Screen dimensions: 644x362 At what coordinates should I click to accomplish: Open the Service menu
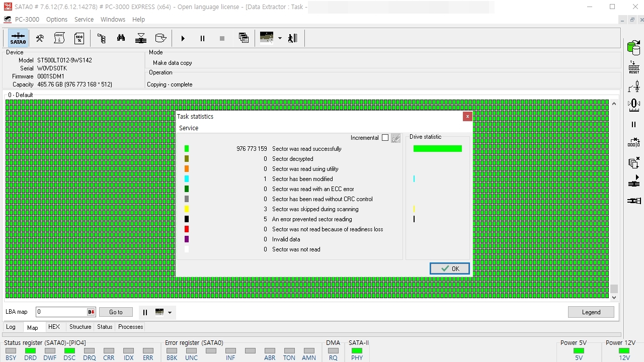click(84, 19)
